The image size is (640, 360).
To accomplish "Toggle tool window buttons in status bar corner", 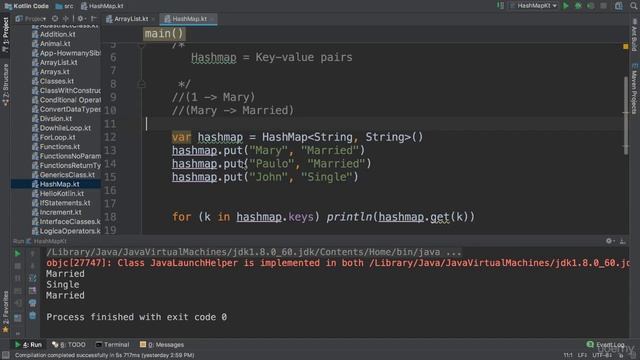I will pyautogui.click(x=5, y=356).
